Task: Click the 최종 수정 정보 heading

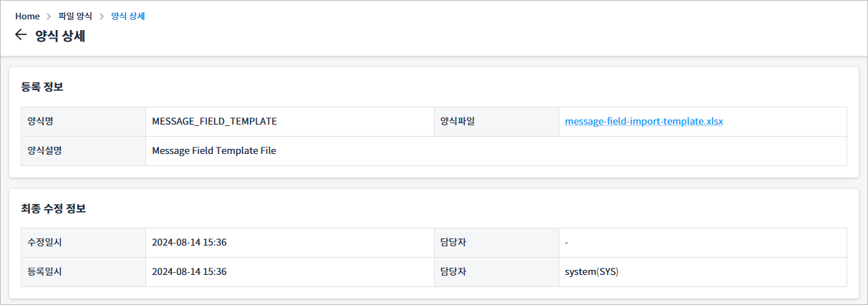Action: pos(54,209)
